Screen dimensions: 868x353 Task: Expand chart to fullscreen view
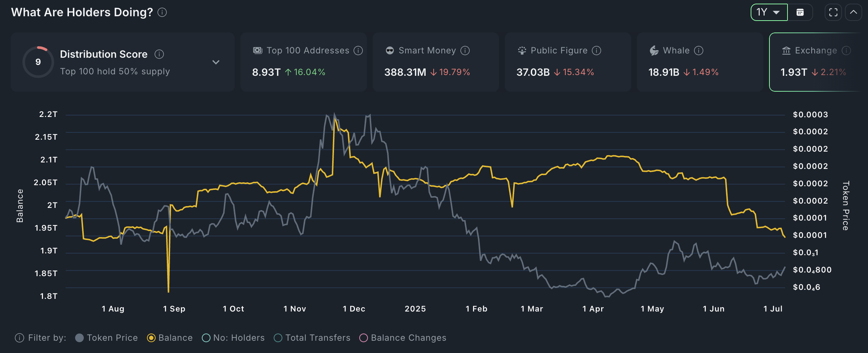833,13
